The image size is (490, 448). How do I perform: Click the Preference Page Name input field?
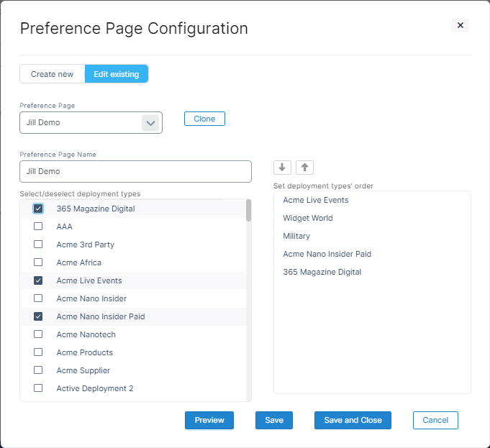[135, 172]
